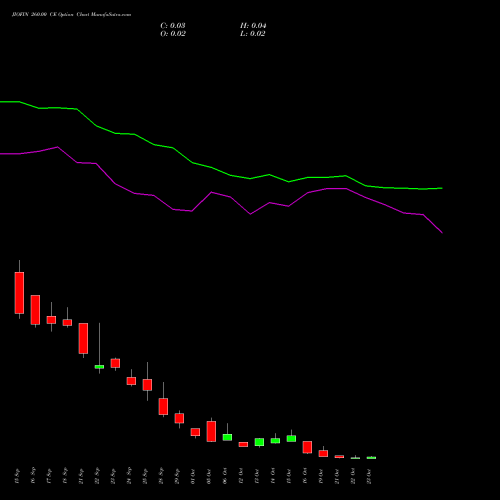This screenshot has height=500, width=500.
Task: Click the tall red candlestick for 15 Sep
Action: 19,293
